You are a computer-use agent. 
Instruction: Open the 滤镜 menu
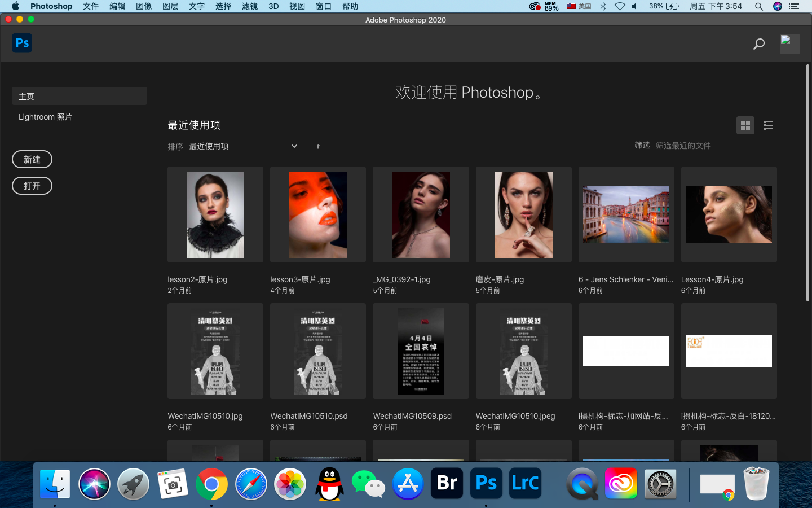coord(250,6)
